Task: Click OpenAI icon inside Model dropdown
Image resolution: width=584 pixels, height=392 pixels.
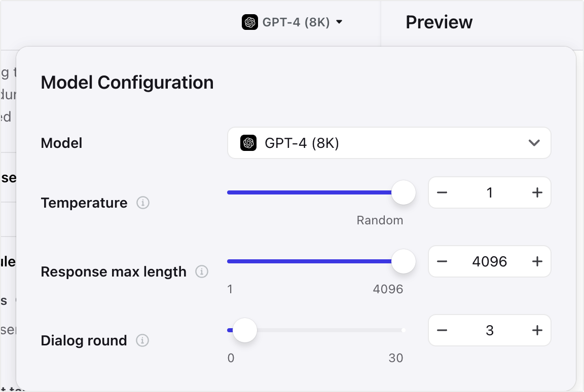Action: 248,143
